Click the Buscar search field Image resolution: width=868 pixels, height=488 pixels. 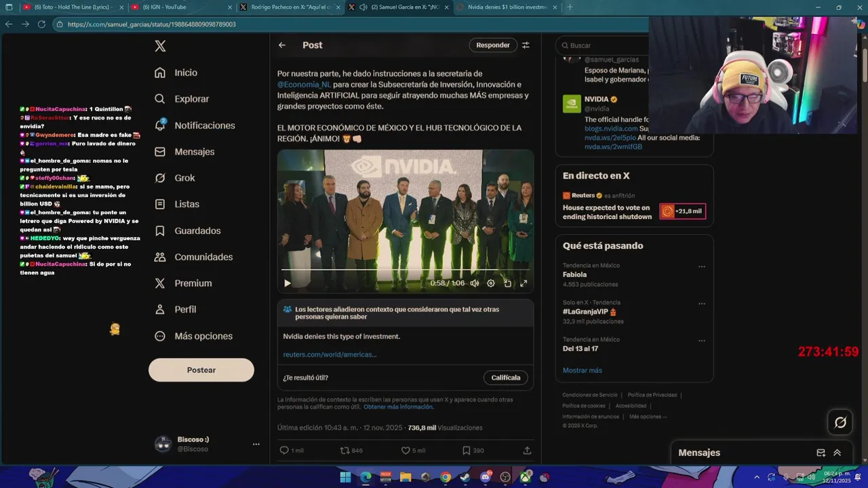click(604, 45)
